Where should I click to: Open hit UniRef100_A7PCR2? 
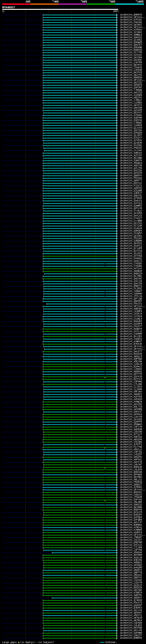131,20
